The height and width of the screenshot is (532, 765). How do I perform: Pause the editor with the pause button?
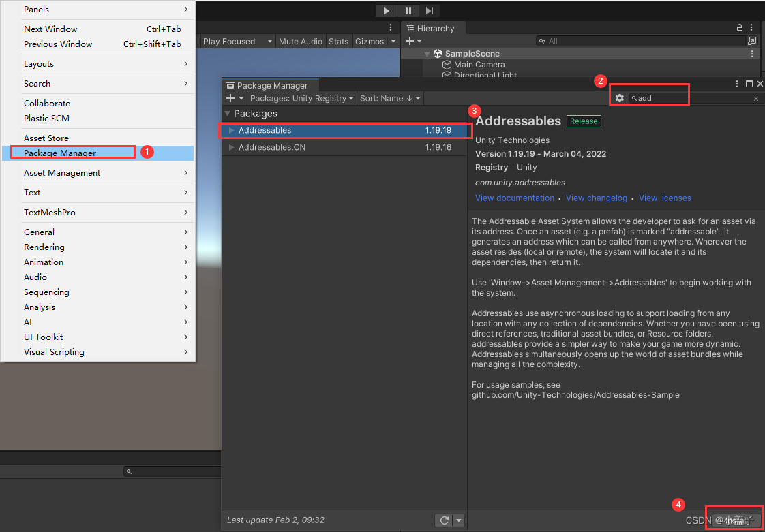tap(408, 11)
